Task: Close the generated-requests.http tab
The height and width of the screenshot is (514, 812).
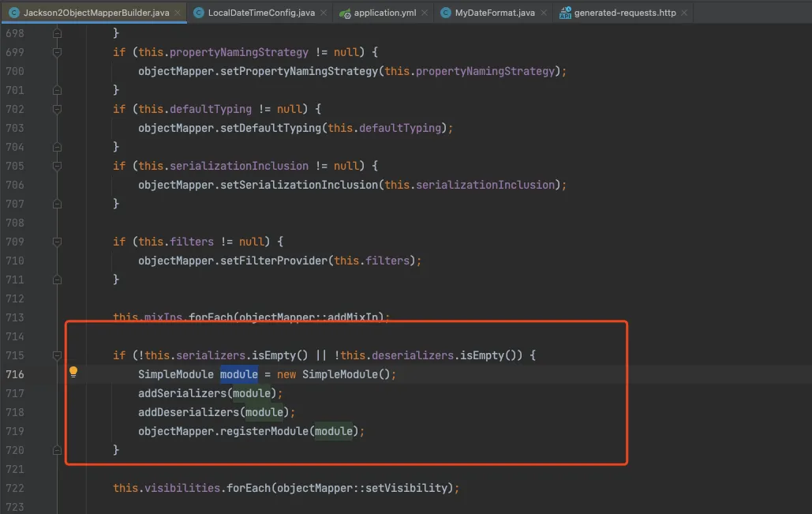Action: tap(683, 13)
